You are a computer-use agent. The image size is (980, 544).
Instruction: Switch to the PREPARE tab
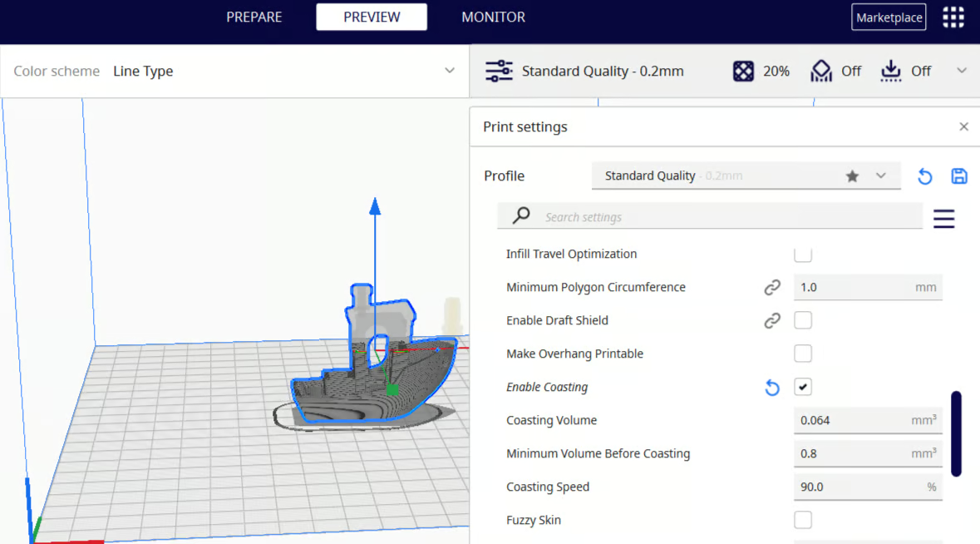click(x=254, y=17)
